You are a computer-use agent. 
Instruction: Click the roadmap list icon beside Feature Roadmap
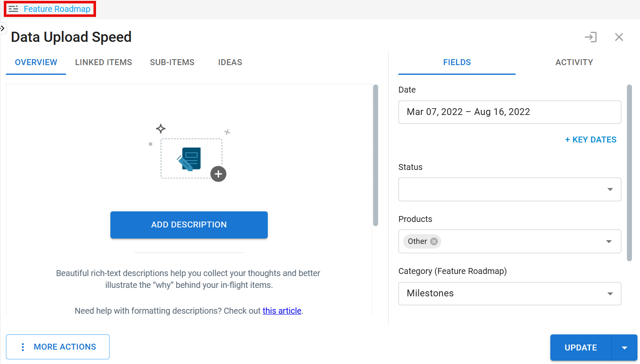tap(14, 9)
